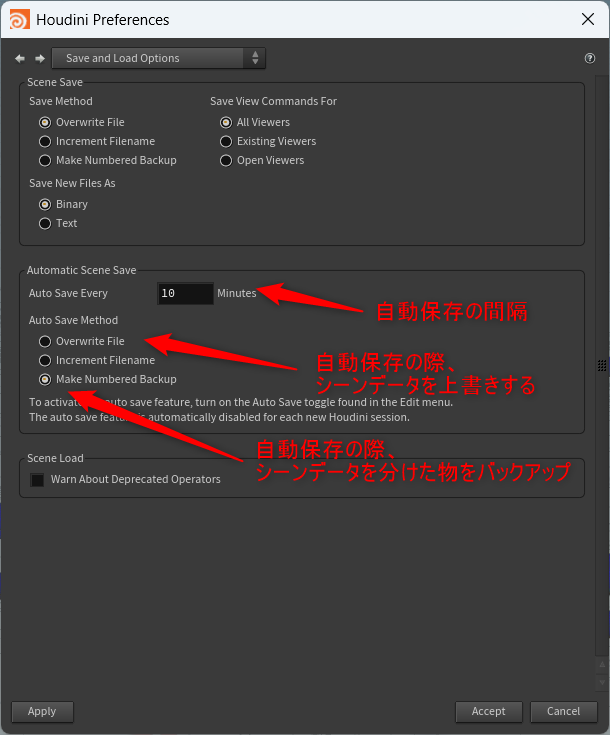The image size is (610, 735).
Task: Open the help question mark icon
Action: pos(590,59)
